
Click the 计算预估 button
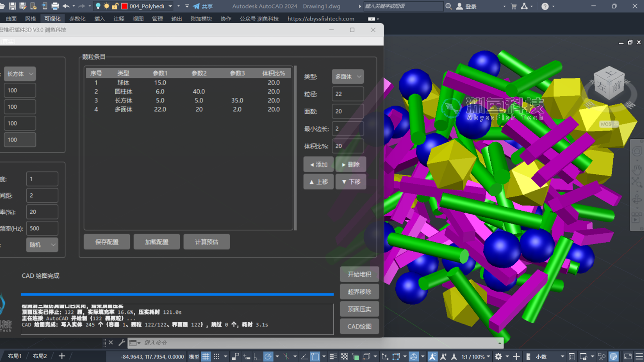pyautogui.click(x=207, y=242)
